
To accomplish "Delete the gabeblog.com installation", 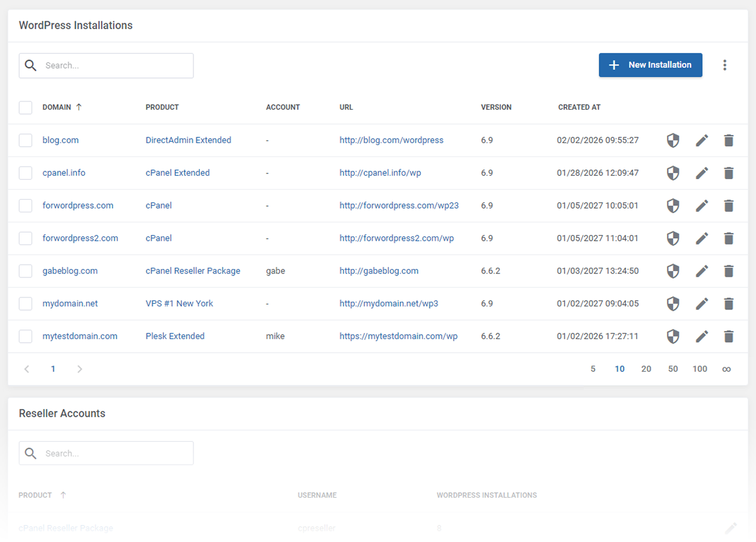I will (729, 272).
